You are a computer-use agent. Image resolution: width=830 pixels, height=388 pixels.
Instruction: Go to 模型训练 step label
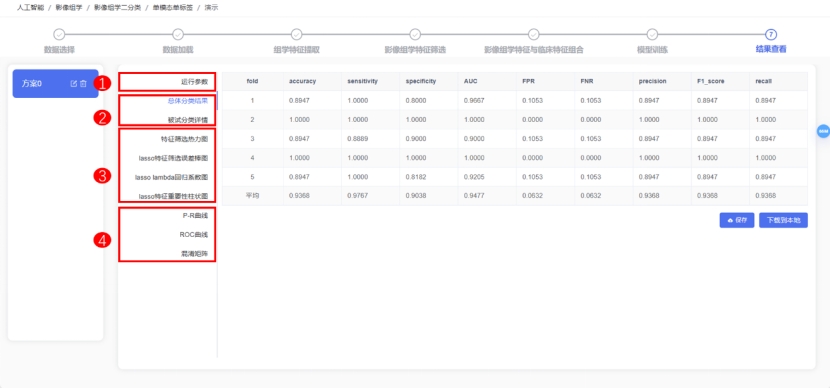coord(652,50)
